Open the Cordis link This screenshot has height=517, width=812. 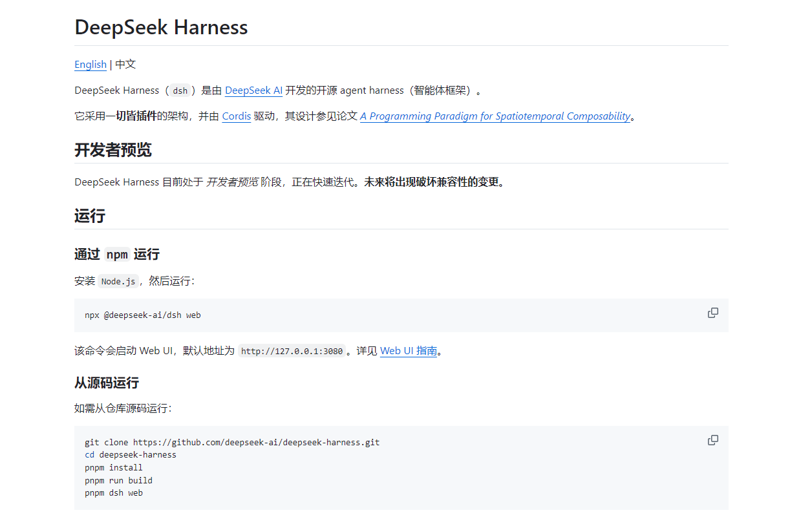pos(236,116)
